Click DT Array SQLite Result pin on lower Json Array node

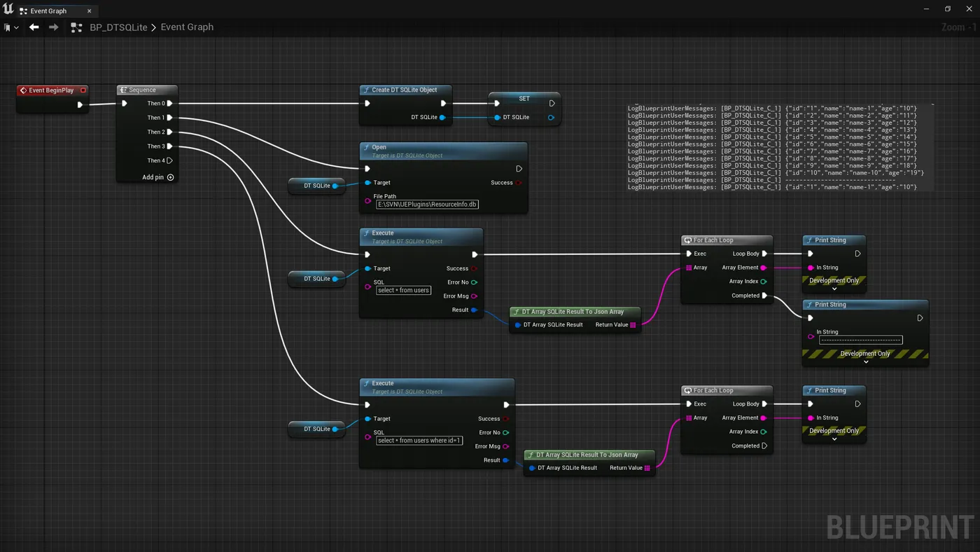click(x=532, y=468)
